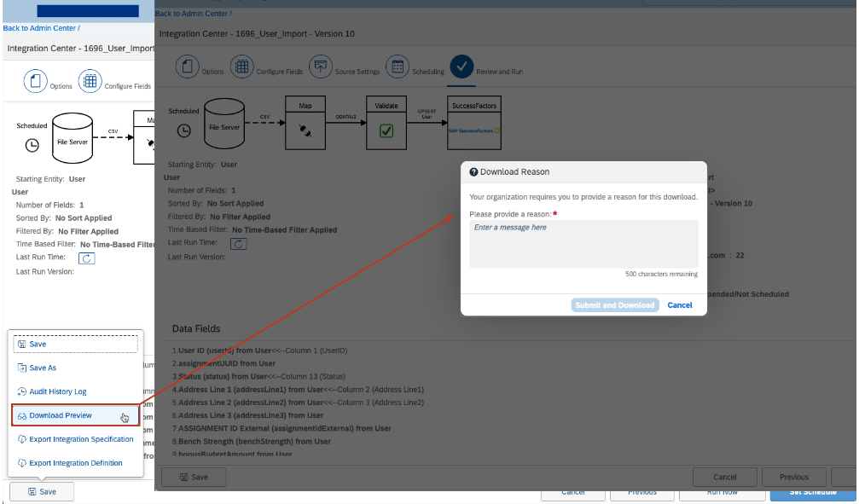The width and height of the screenshot is (859, 504).
Task: Click the Scheduled clock icon in left window
Action: 32,145
